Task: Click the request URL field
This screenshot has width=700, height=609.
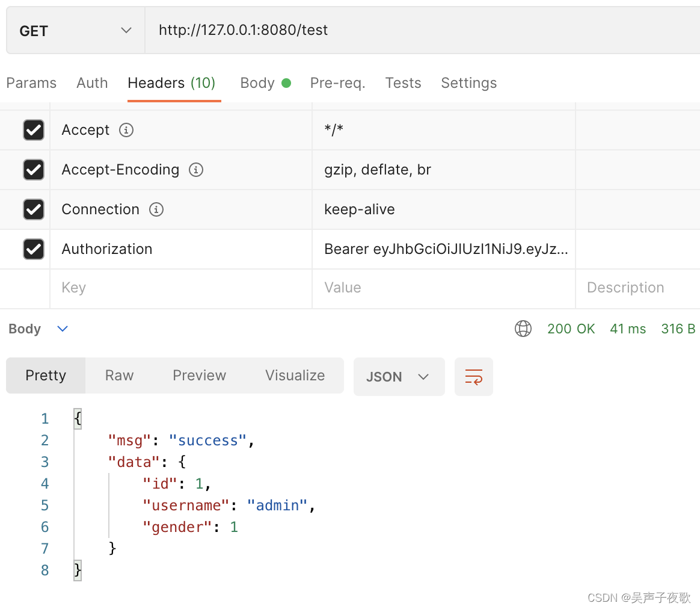Action: (x=422, y=30)
